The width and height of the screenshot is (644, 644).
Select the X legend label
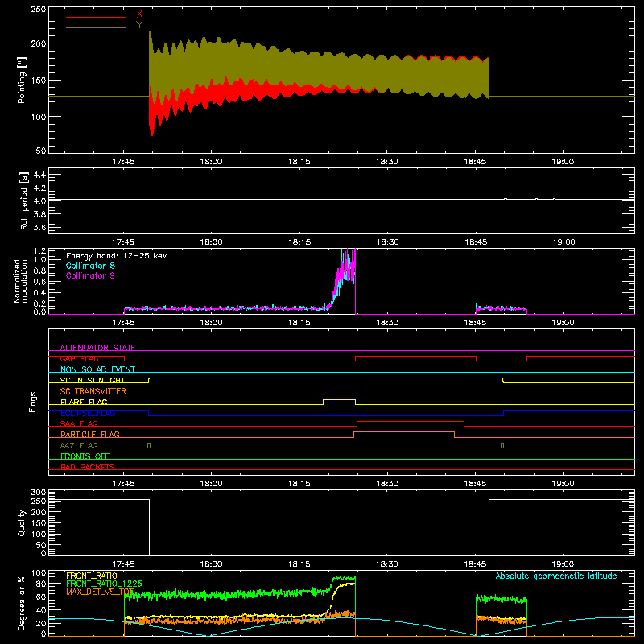[139, 14]
